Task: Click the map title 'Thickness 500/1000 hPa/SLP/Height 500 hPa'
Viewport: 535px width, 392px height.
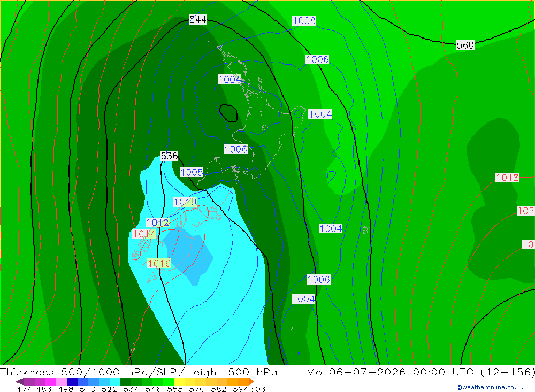Action: coord(139,372)
